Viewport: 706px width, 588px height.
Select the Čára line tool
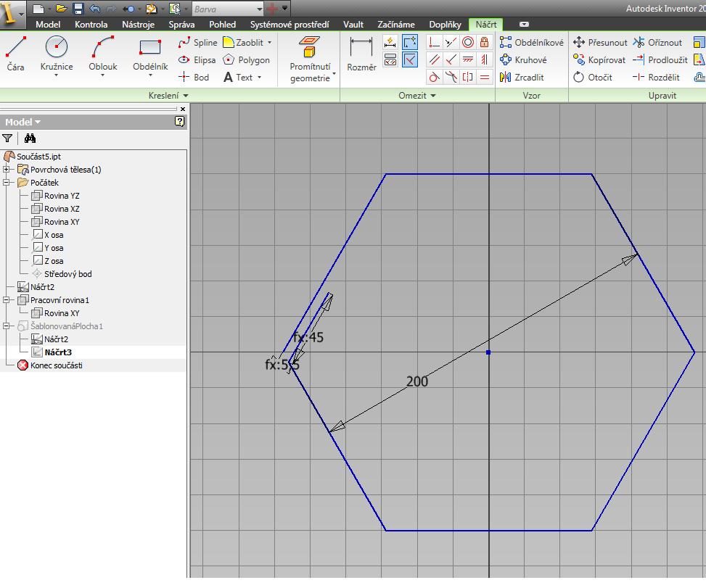(x=15, y=54)
